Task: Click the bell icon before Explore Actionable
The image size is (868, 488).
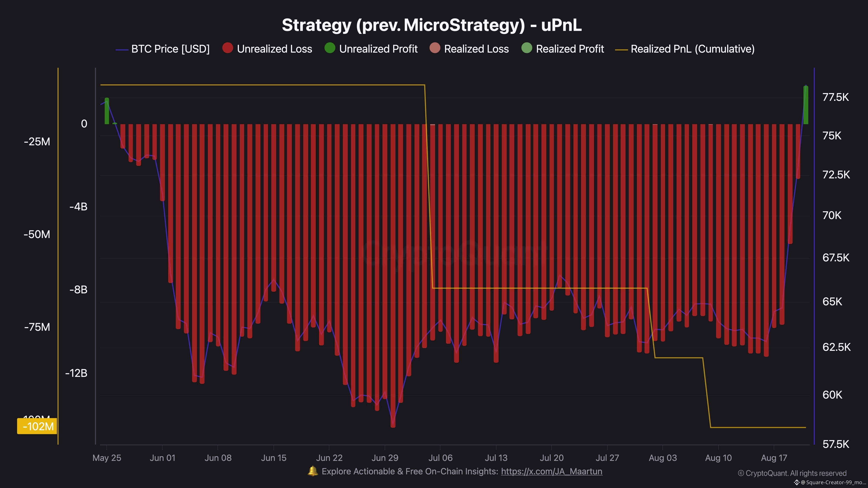Action: [313, 471]
